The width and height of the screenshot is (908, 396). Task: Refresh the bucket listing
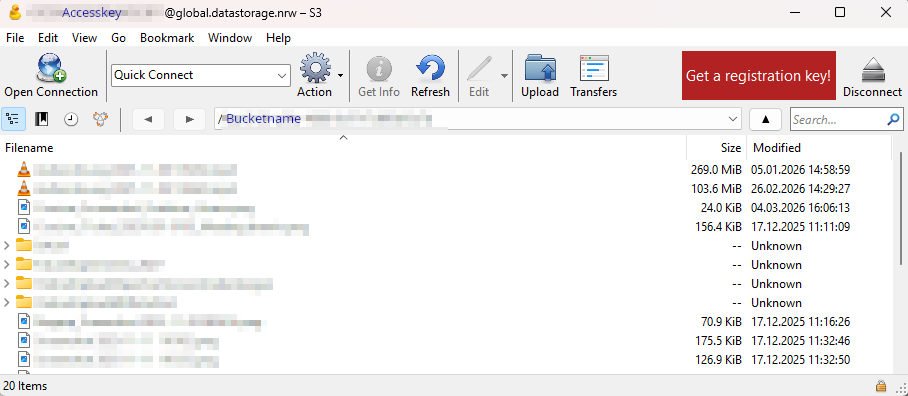[x=430, y=69]
